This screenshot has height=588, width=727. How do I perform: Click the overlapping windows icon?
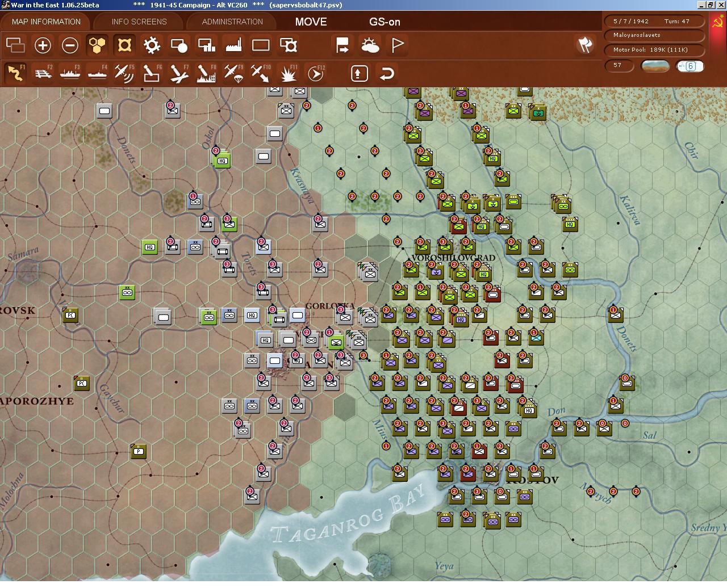[x=15, y=45]
